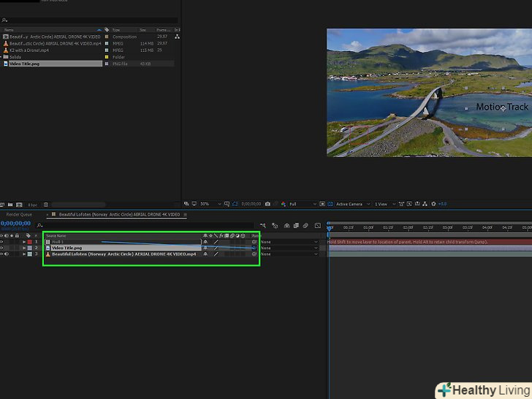Viewport: 532px width, 399px height.
Task: Hide the Null 1 layer eye toggle
Action: [2, 242]
